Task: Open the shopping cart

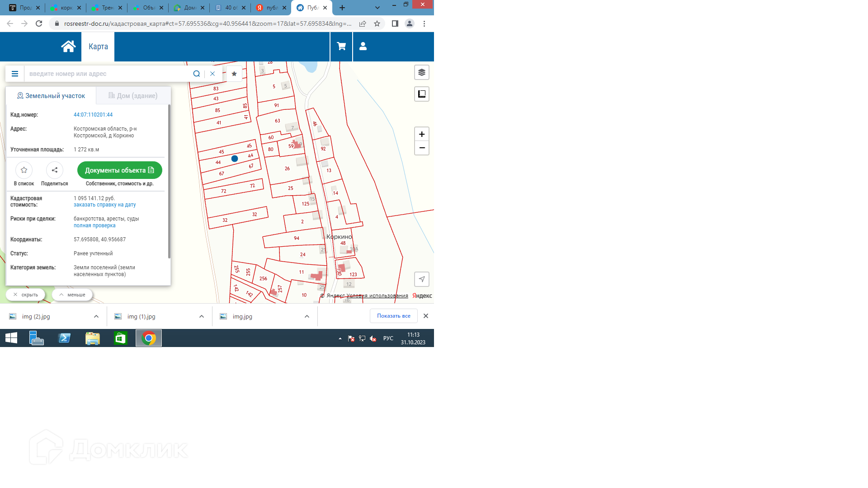Action: [x=341, y=47]
